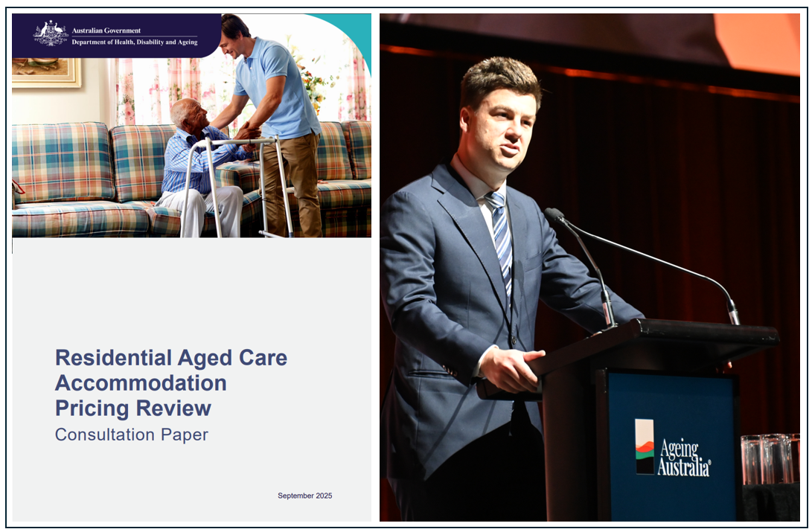Open the September 2025 date label
Viewport: 812px width, 532px height.
tap(305, 494)
